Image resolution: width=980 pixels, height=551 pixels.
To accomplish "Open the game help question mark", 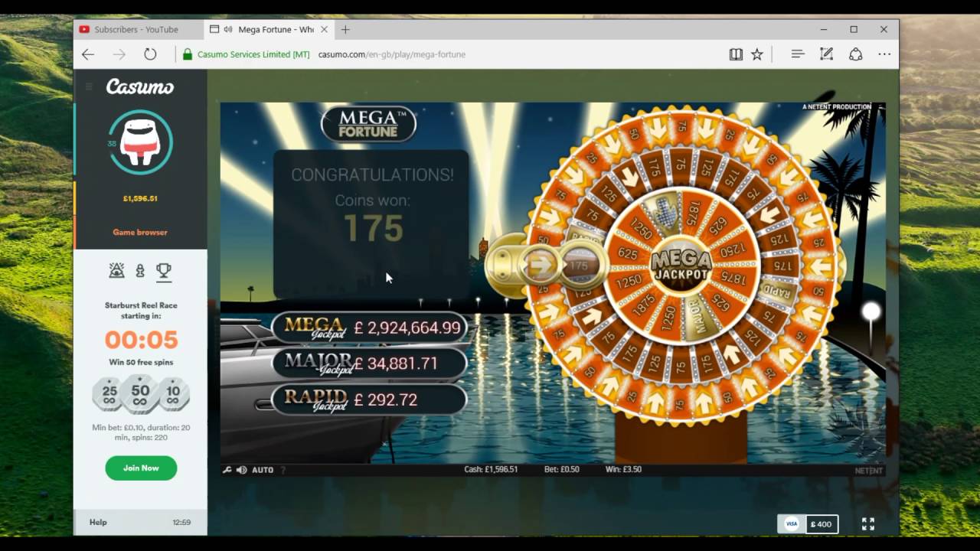I will click(283, 470).
